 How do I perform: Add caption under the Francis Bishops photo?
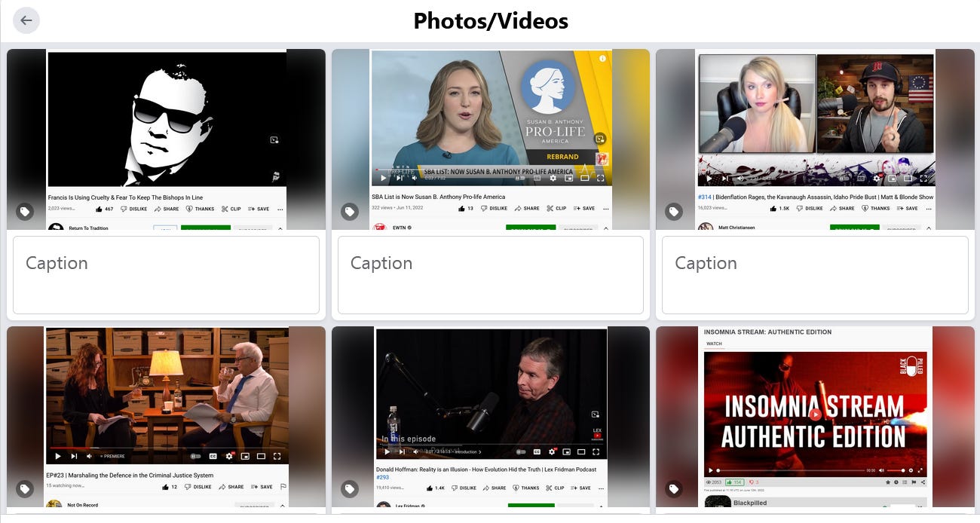(x=166, y=274)
